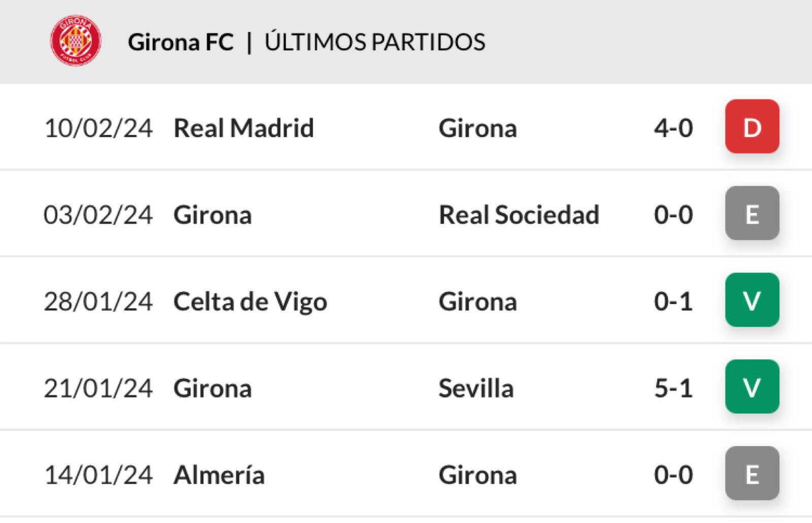Open the Girona FC header title
This screenshot has height=523, width=812.
click(181, 42)
